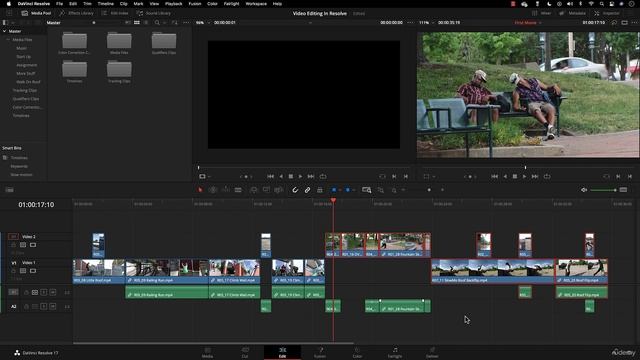Switch to the Fusion page tab
This screenshot has width=640, height=360.
(x=320, y=352)
